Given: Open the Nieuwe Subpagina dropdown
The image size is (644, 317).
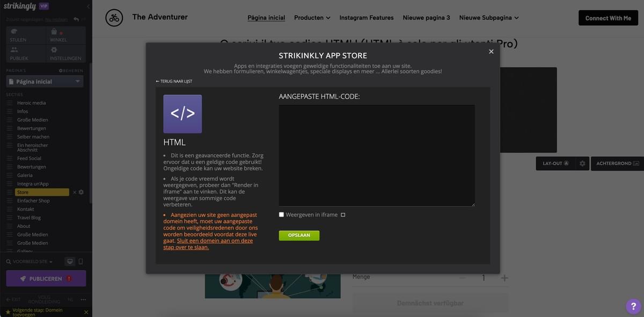Looking at the screenshot, I should tap(488, 17).
